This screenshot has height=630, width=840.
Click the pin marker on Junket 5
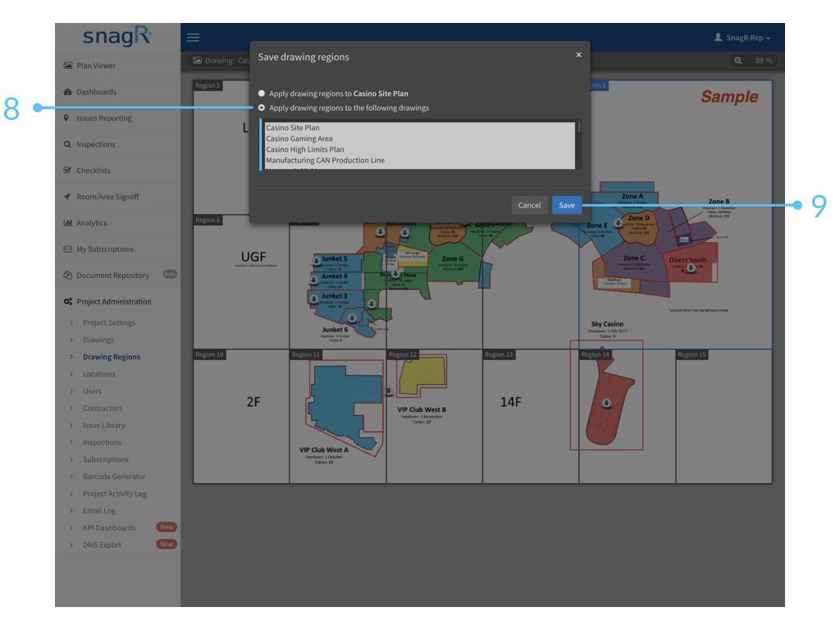tap(317, 261)
